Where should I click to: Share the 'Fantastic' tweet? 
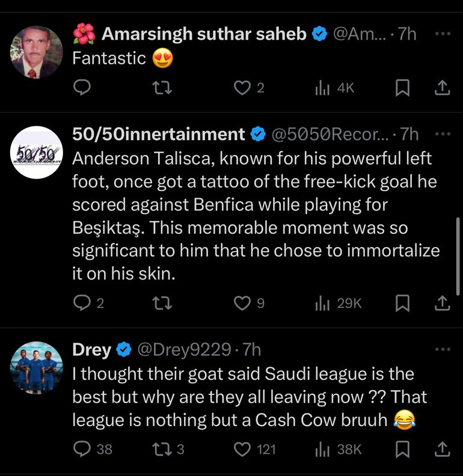[x=442, y=88]
